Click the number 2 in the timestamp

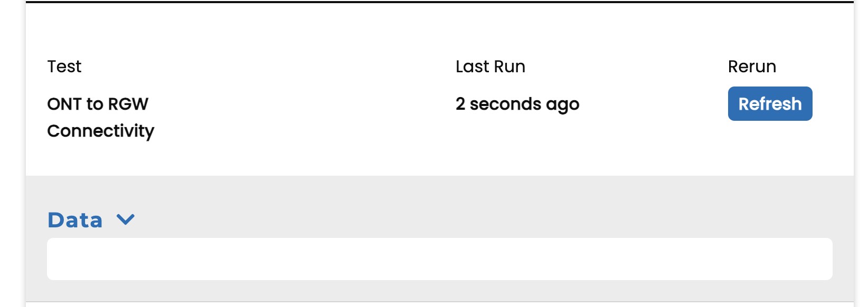(x=460, y=104)
